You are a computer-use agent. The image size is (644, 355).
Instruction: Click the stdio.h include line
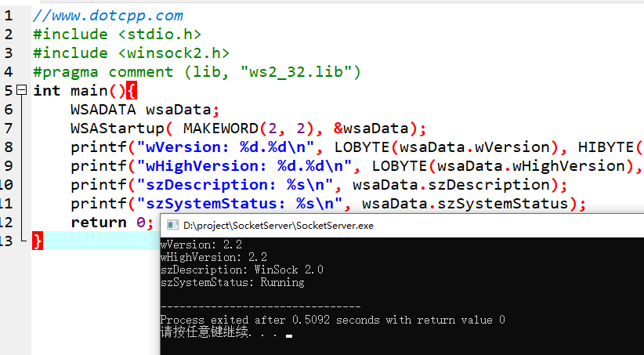pyautogui.click(x=118, y=34)
